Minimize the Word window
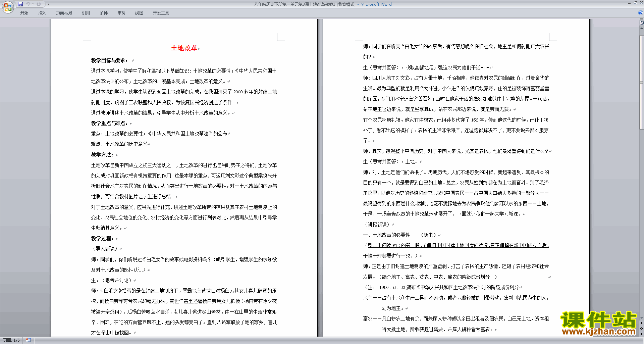The height and width of the screenshot is (344, 644). [x=629, y=3]
